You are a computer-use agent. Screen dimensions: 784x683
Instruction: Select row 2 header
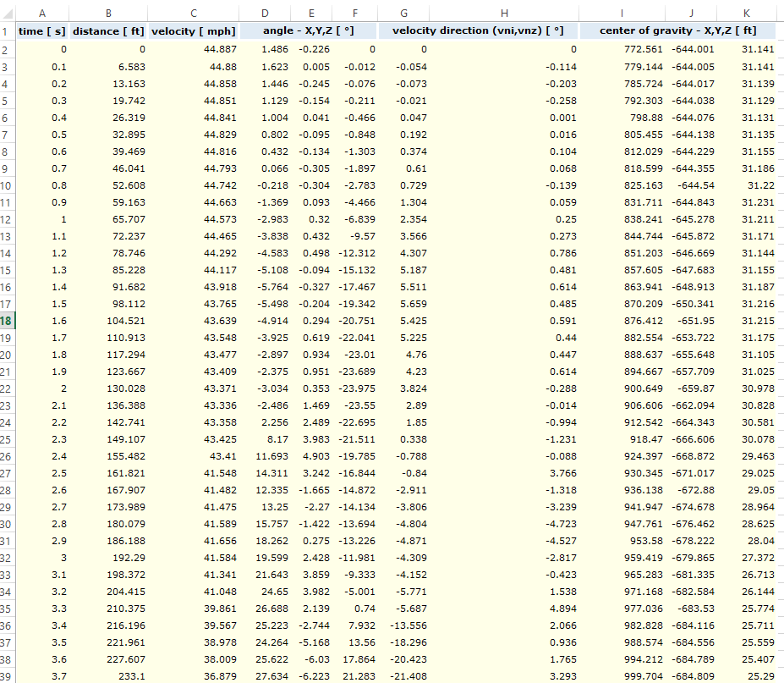click(x=6, y=50)
